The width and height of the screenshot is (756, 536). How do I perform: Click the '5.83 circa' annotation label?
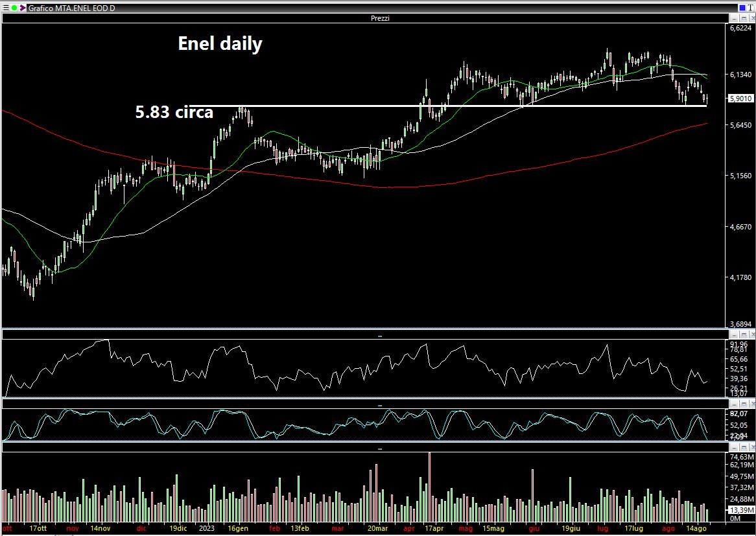pyautogui.click(x=174, y=112)
